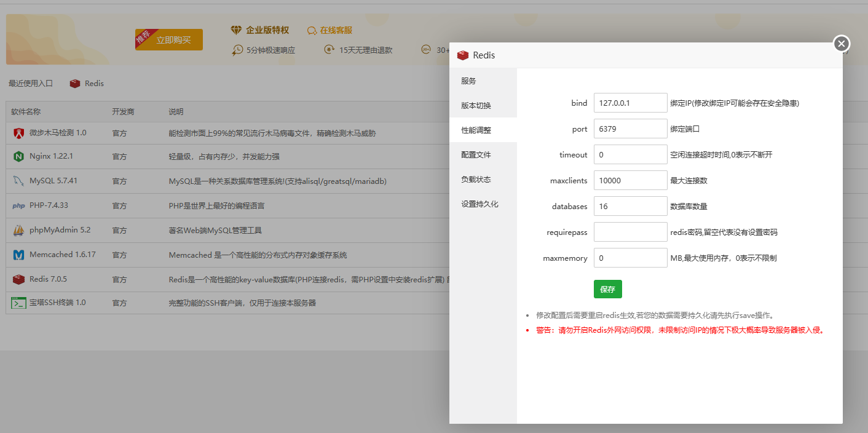This screenshot has height=433, width=868.
Task: Click the 在线客服 chat icon
Action: (312, 30)
